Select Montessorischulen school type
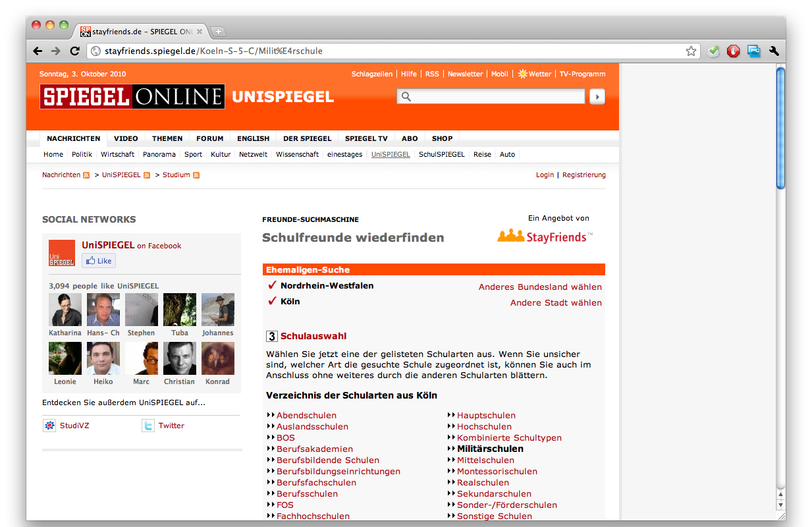This screenshot has width=812, height=527. [x=497, y=472]
